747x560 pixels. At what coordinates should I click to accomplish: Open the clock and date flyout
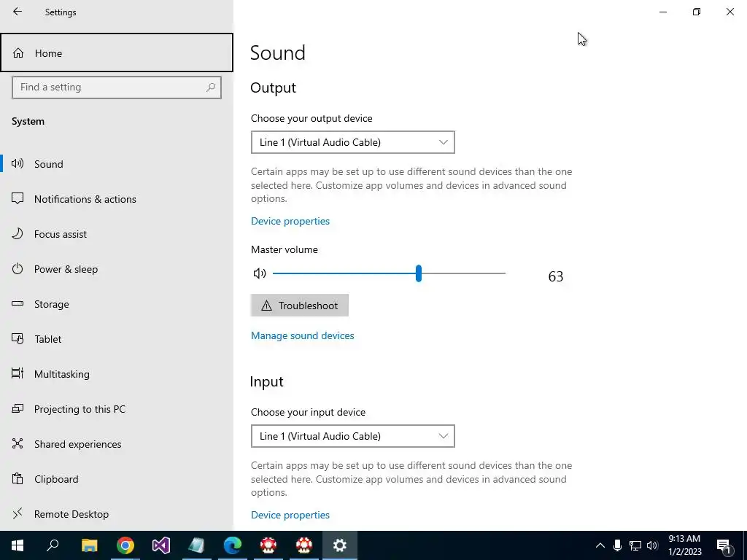[684, 545]
